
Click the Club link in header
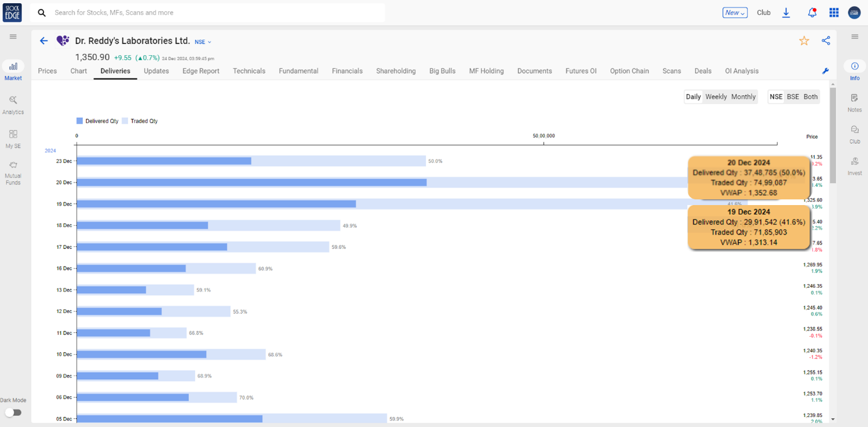(763, 13)
